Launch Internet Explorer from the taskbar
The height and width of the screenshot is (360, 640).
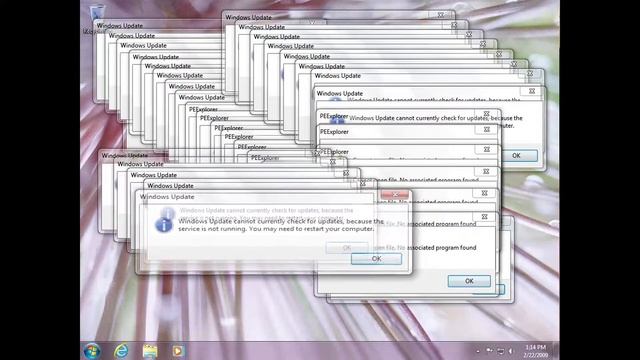click(x=121, y=351)
